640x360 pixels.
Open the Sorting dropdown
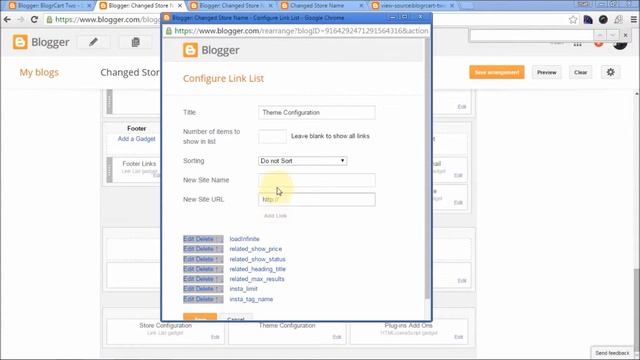pos(302,161)
